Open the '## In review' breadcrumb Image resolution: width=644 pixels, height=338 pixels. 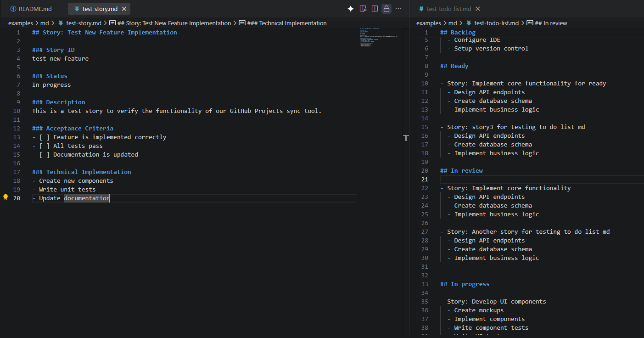[x=551, y=23]
